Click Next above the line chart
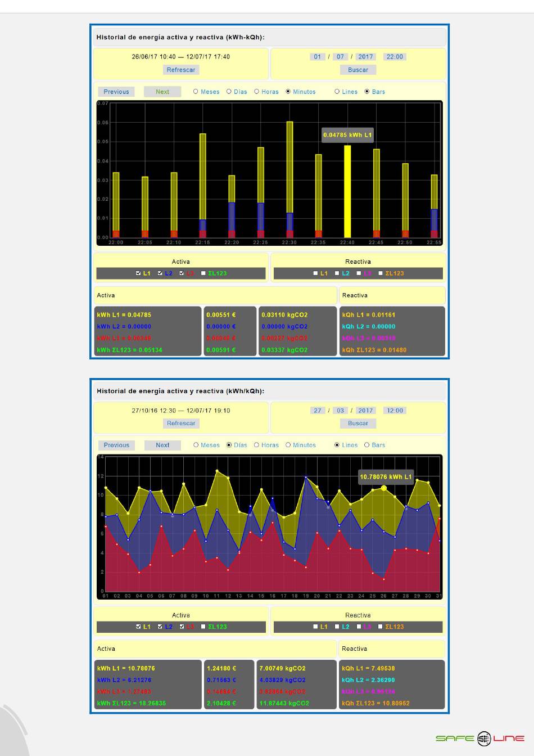The height and width of the screenshot is (756, 534). click(x=162, y=445)
